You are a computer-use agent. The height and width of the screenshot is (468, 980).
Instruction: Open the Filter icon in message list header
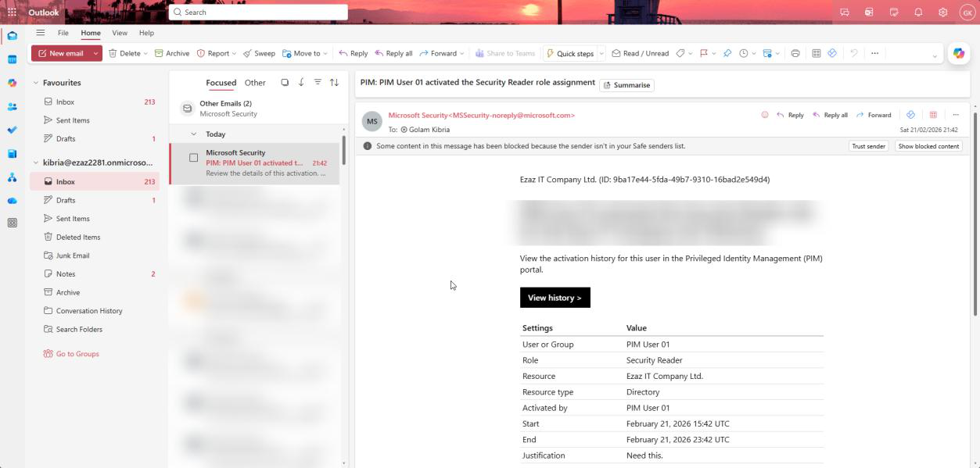pos(318,82)
